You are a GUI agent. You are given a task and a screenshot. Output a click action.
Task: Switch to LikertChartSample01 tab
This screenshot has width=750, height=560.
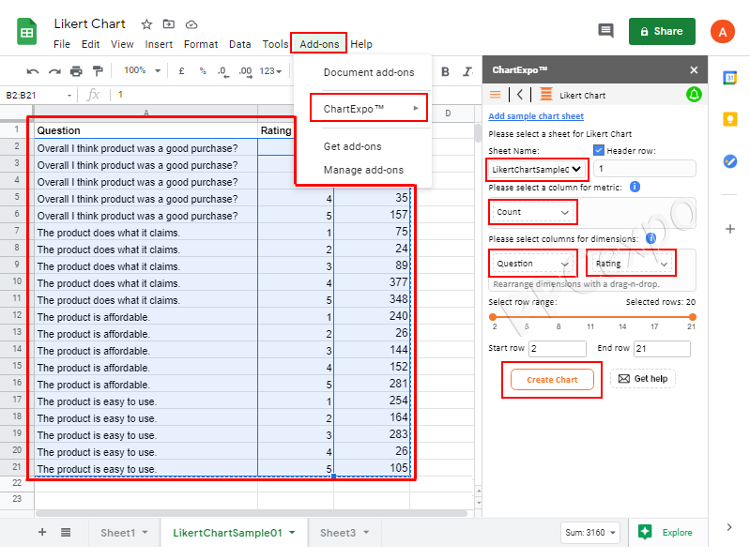point(227,533)
